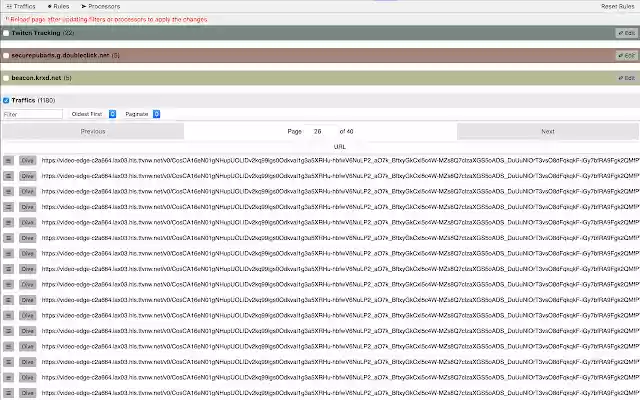
Task: Select the beacon.krxd.net (5) rule label
Action: [x=41, y=78]
